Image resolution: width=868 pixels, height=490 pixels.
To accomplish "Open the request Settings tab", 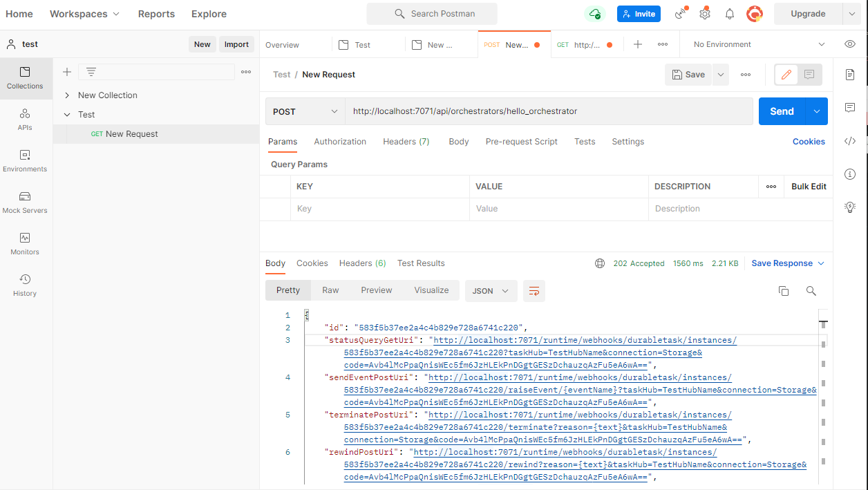I will pos(628,142).
